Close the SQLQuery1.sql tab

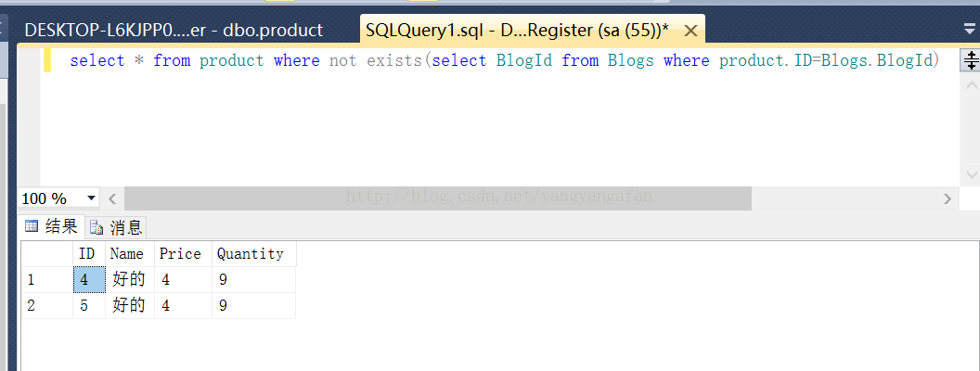690,31
